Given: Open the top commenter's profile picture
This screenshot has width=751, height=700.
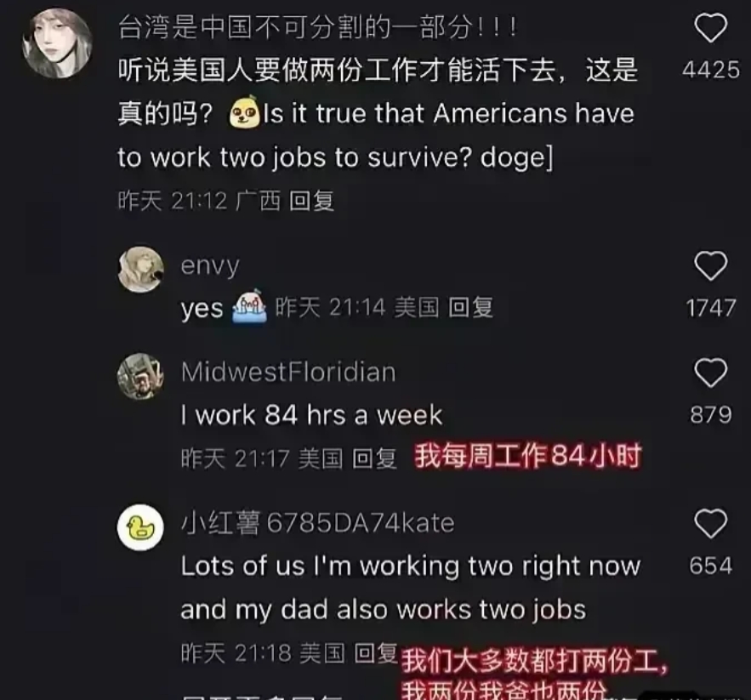Looking at the screenshot, I should click(x=57, y=43).
